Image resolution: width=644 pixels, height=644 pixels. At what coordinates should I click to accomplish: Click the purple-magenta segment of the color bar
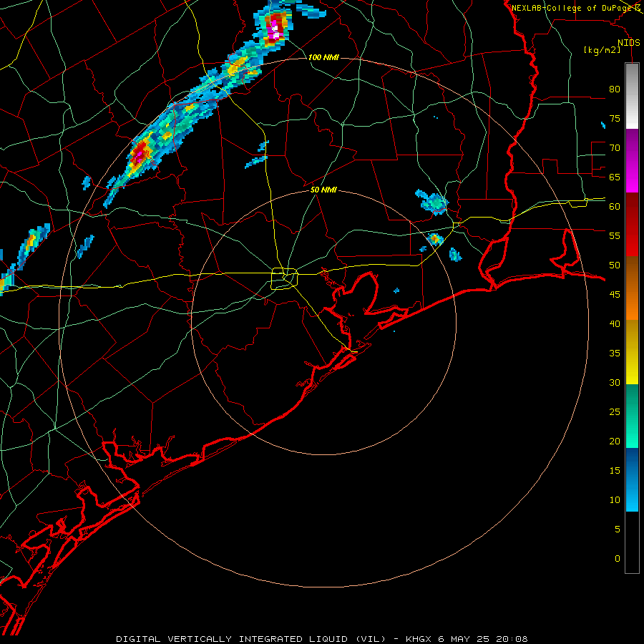coord(632,160)
